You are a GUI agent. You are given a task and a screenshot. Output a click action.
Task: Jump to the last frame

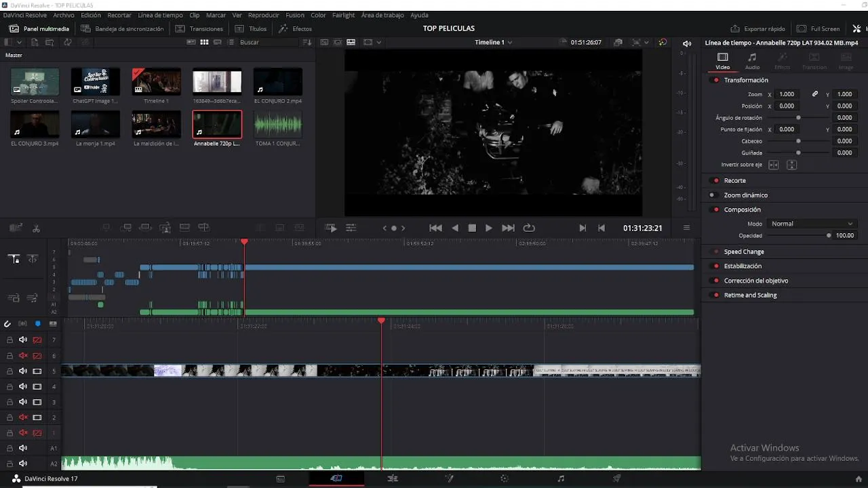(508, 228)
